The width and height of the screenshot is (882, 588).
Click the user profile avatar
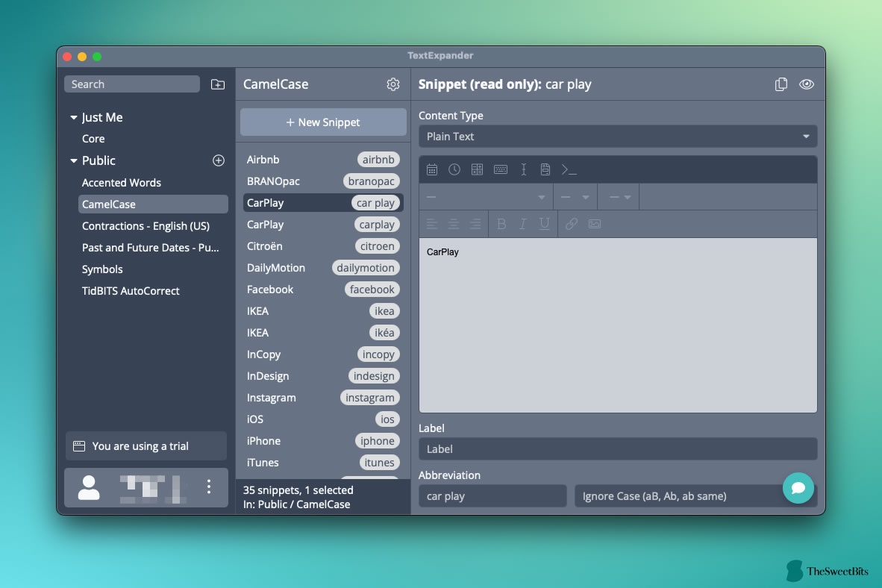point(89,487)
